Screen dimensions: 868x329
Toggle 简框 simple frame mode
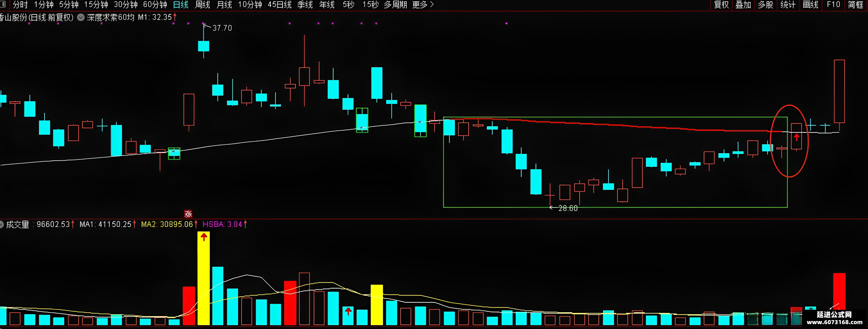(855, 5)
